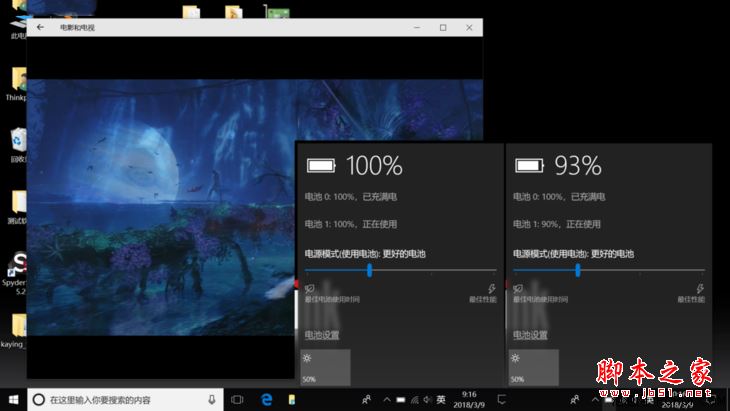Click the large 93% battery reading
Screen dimensions: 730x411
pyautogui.click(x=578, y=166)
